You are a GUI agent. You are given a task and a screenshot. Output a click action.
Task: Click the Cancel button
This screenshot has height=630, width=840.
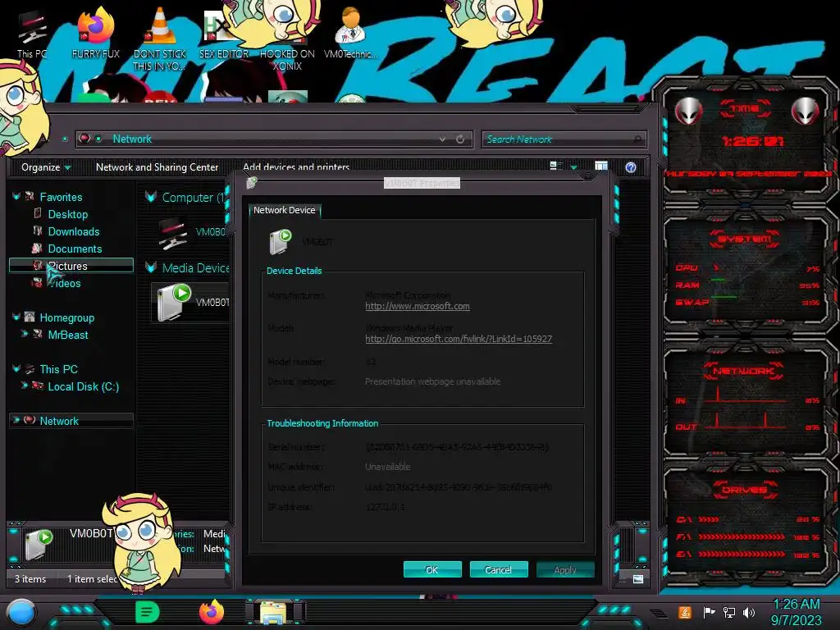pos(499,569)
